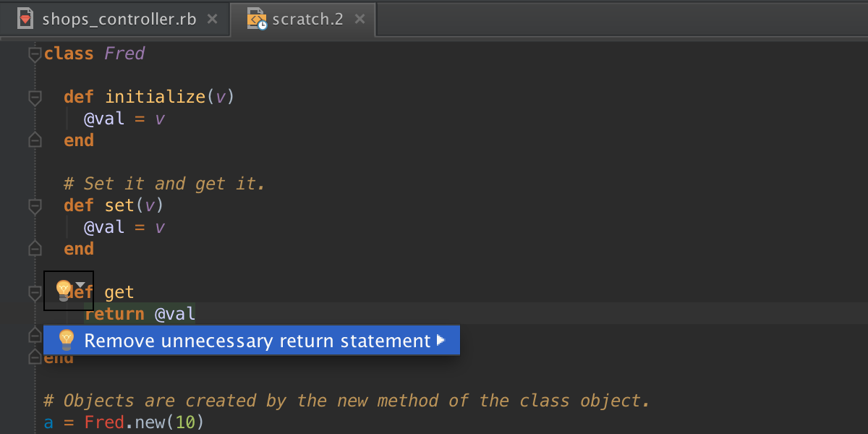This screenshot has height=434, width=868.
Task: Collapse the def set(v) fold marker
Action: (x=34, y=206)
